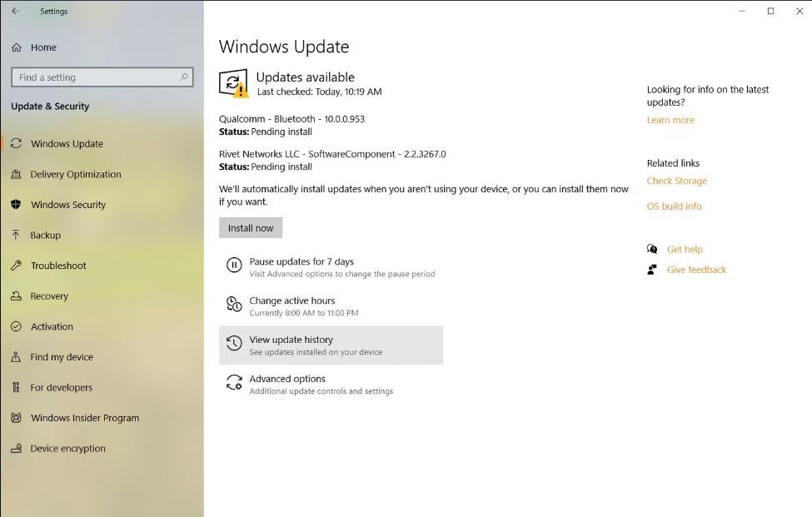Click the Windows Update sync icon in sidebar
This screenshot has height=517, width=812.
16,143
